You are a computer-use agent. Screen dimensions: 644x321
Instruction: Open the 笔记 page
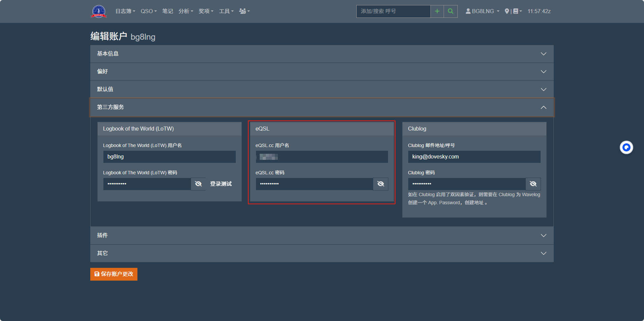pyautogui.click(x=168, y=11)
